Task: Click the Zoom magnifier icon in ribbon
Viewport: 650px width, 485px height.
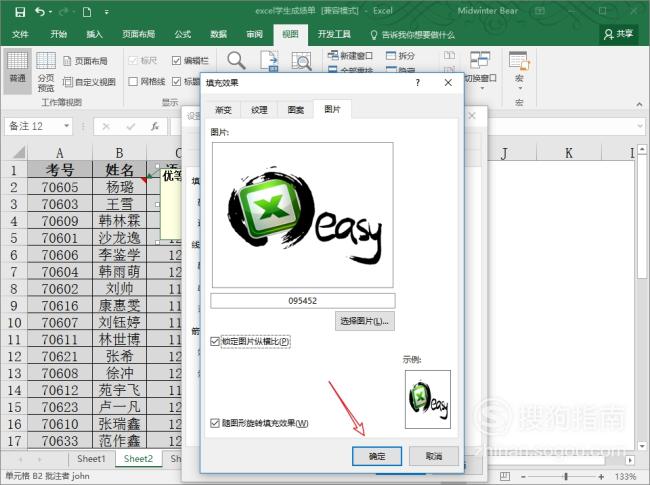Action: (236, 61)
